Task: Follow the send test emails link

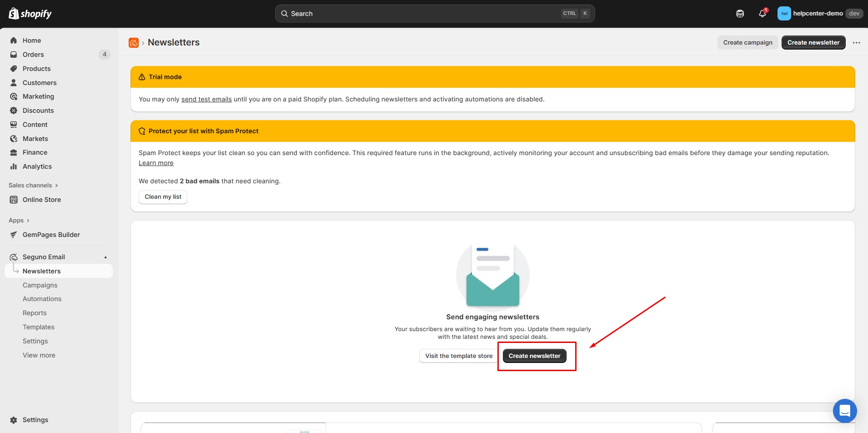Action: tap(206, 99)
